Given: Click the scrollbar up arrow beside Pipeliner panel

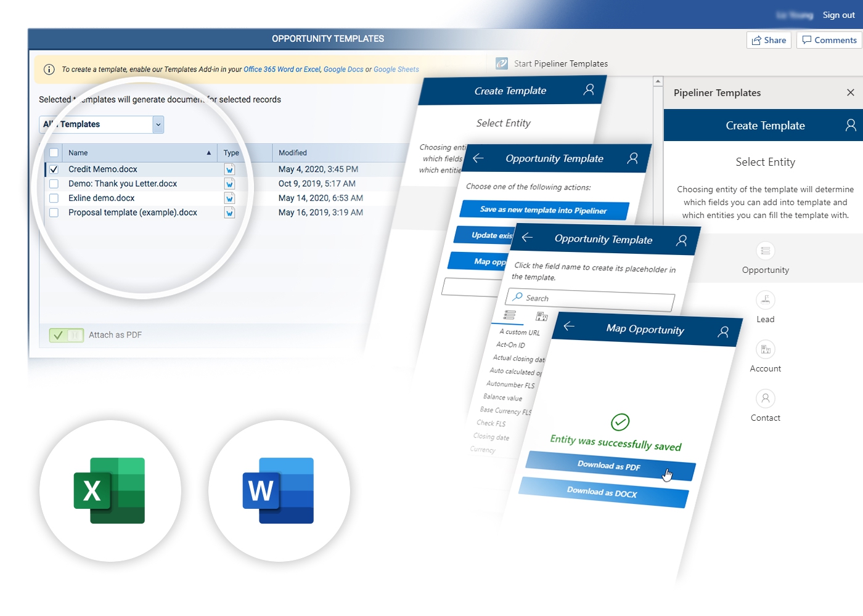Looking at the screenshot, I should click(x=658, y=81).
